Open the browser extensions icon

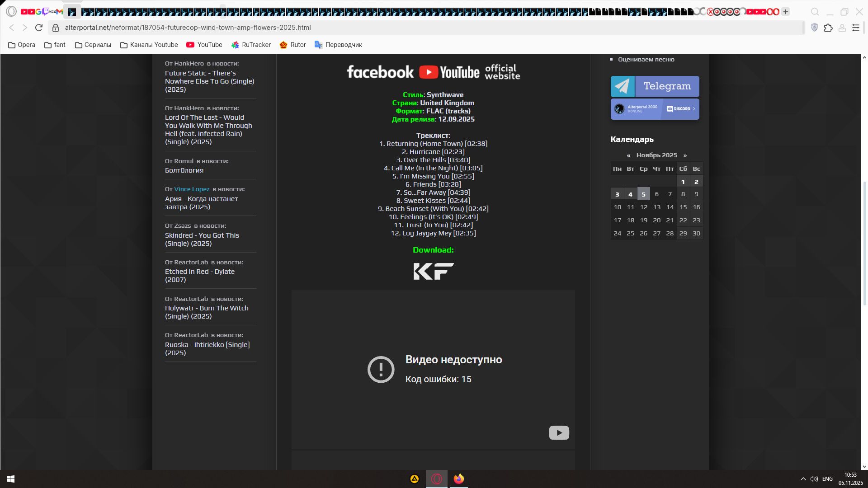pos(828,28)
